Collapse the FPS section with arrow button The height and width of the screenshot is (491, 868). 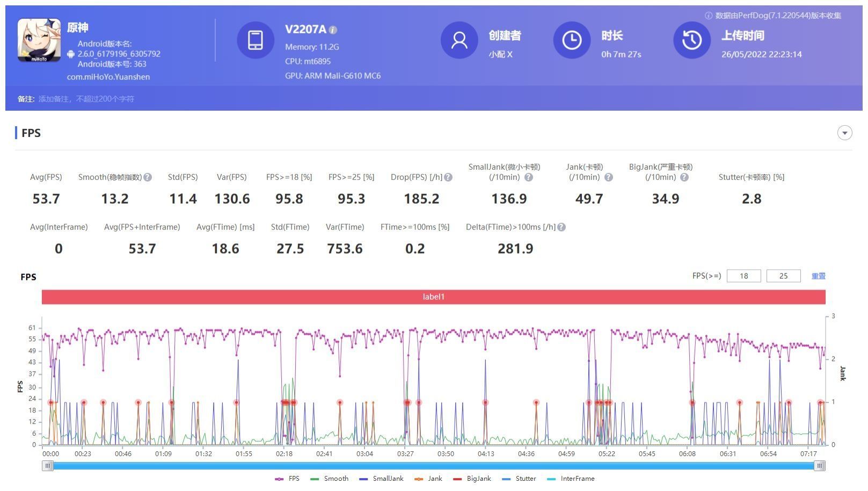pos(845,133)
